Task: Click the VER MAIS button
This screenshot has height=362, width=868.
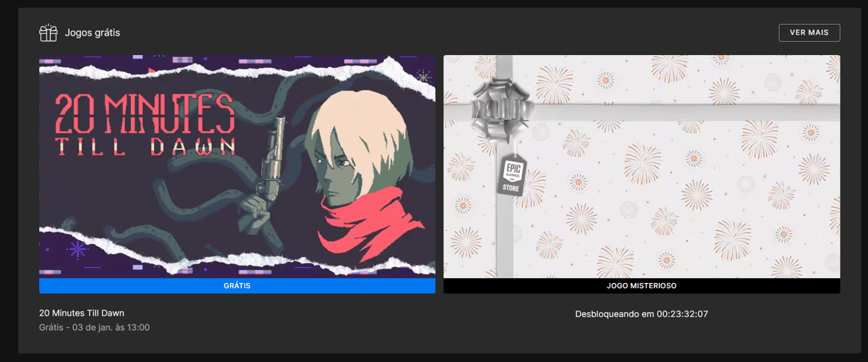Action: click(x=809, y=33)
